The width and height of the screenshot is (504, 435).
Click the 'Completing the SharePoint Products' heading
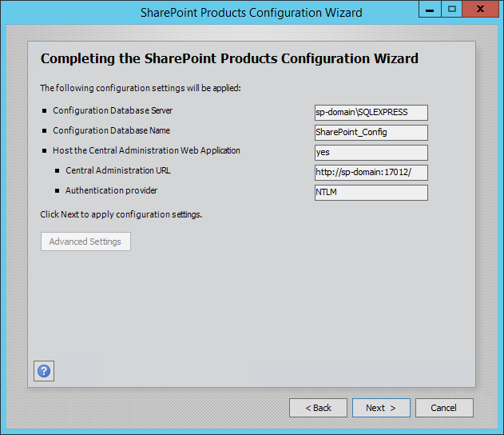pos(229,58)
